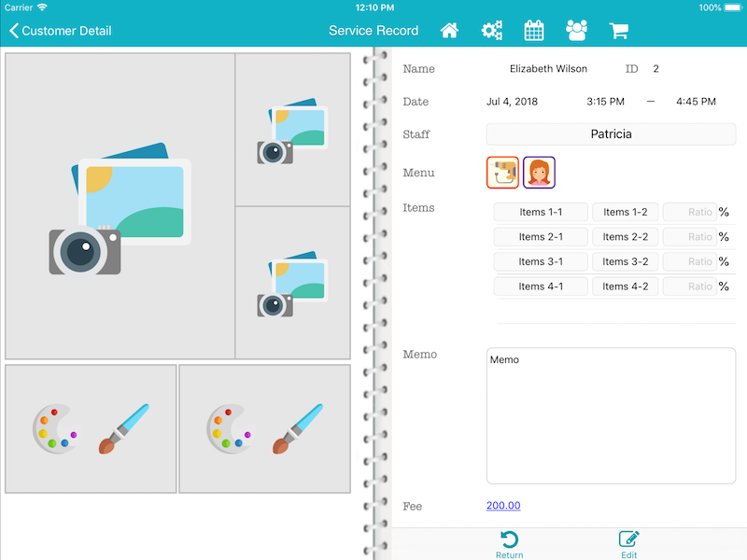Screen dimensions: 747x560
Task: Select Items 1-1 field
Action: pos(541,212)
